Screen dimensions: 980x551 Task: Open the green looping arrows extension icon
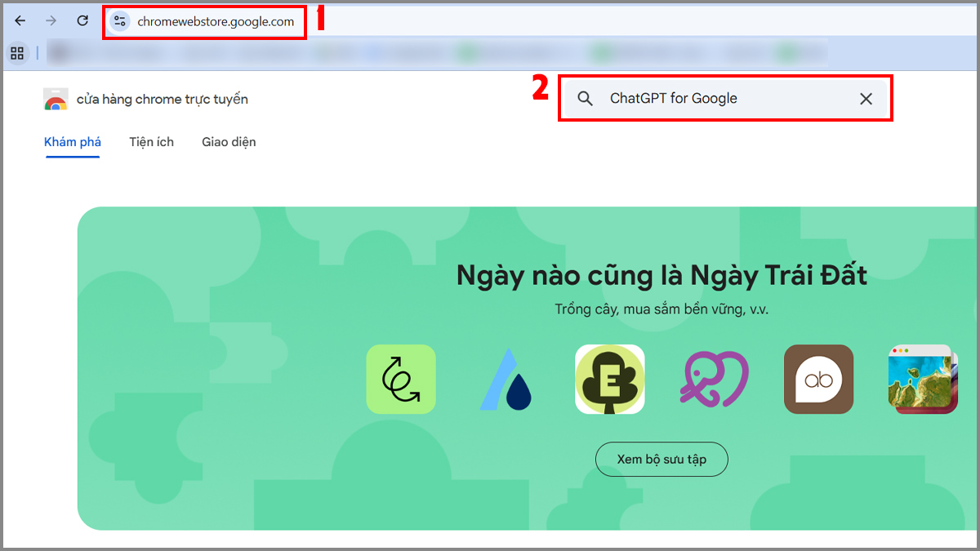[x=401, y=379]
